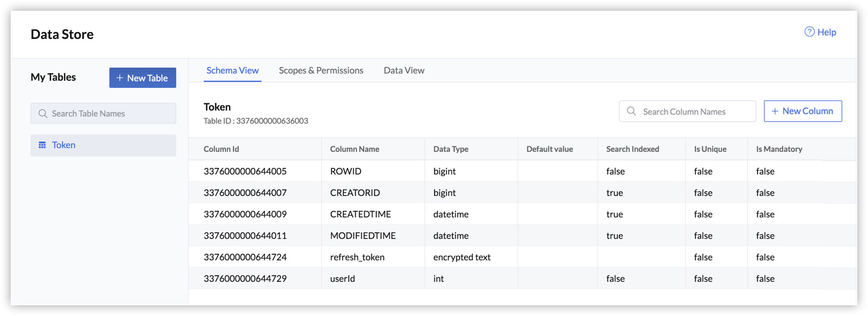Click the Data Type column header
868x316 pixels.
coord(451,149)
